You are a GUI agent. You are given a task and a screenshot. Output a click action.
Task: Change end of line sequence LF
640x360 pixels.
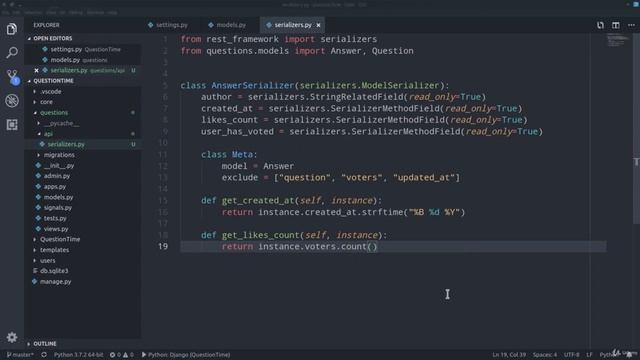589,355
